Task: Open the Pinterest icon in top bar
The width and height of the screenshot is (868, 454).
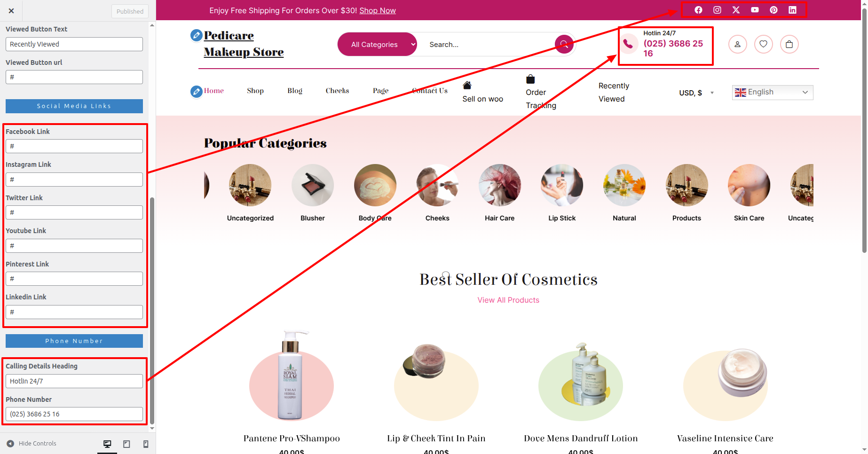Action: (x=773, y=10)
